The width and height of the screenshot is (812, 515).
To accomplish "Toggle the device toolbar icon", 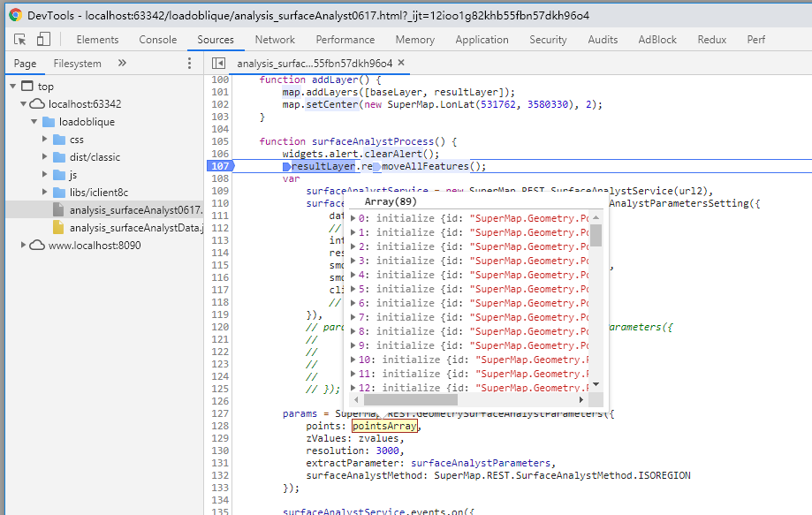I will (x=43, y=40).
